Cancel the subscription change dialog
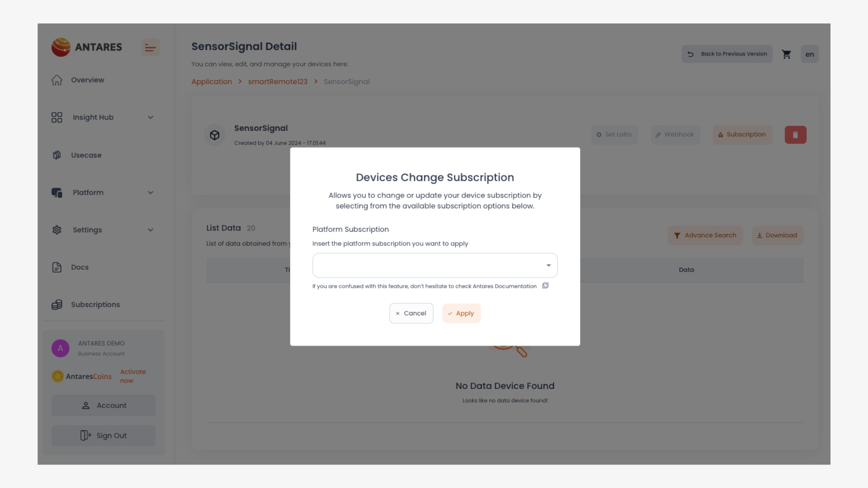The image size is (868, 488). click(411, 313)
